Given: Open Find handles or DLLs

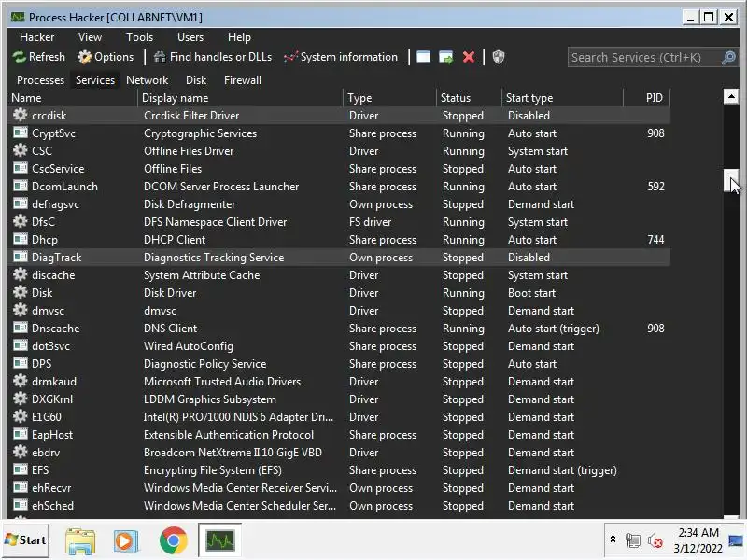Looking at the screenshot, I should (213, 57).
